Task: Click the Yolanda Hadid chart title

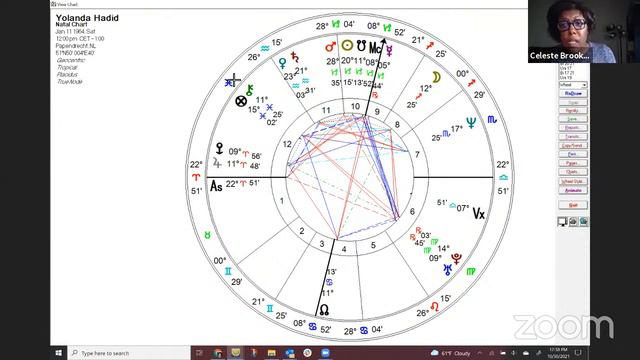Action: [x=87, y=18]
